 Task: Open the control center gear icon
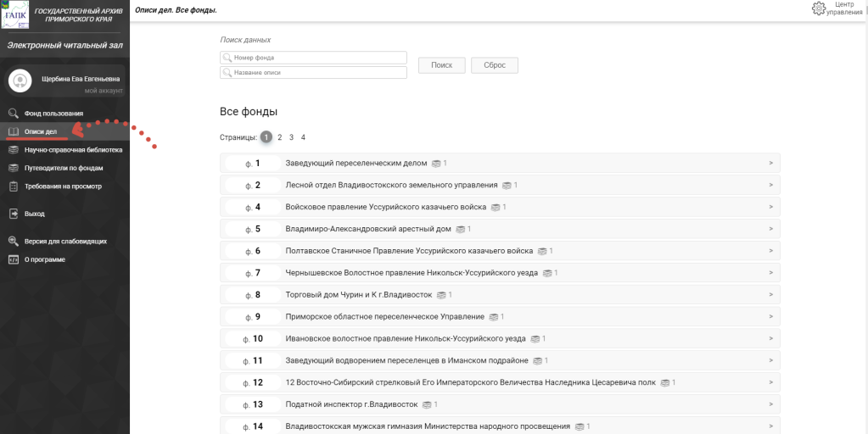819,8
